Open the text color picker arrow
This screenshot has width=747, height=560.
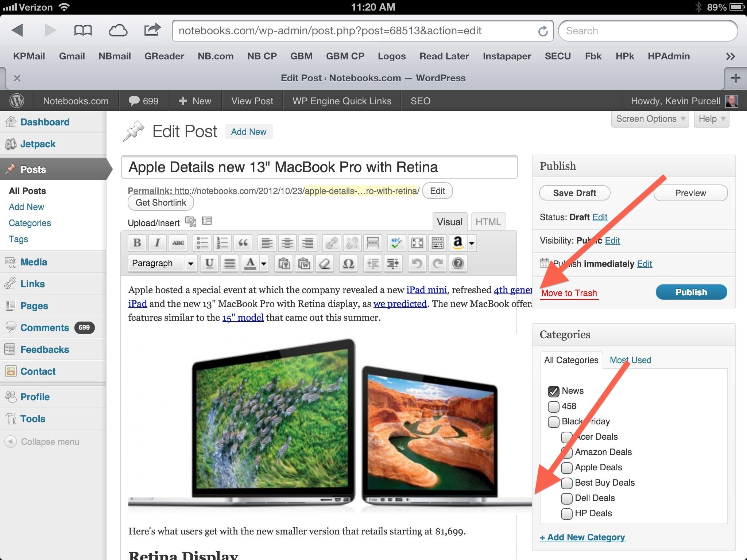pyautogui.click(x=264, y=263)
